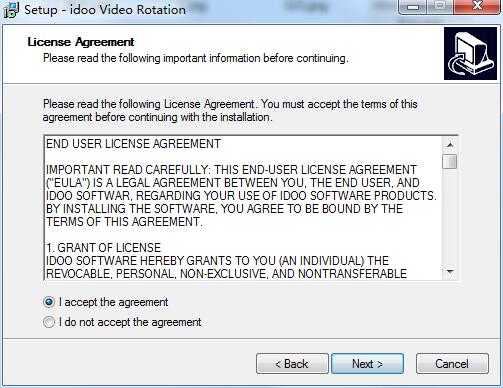Click "END USER LICENSE AGREEMENT" heading text
The height and width of the screenshot is (388, 503).
(133, 144)
